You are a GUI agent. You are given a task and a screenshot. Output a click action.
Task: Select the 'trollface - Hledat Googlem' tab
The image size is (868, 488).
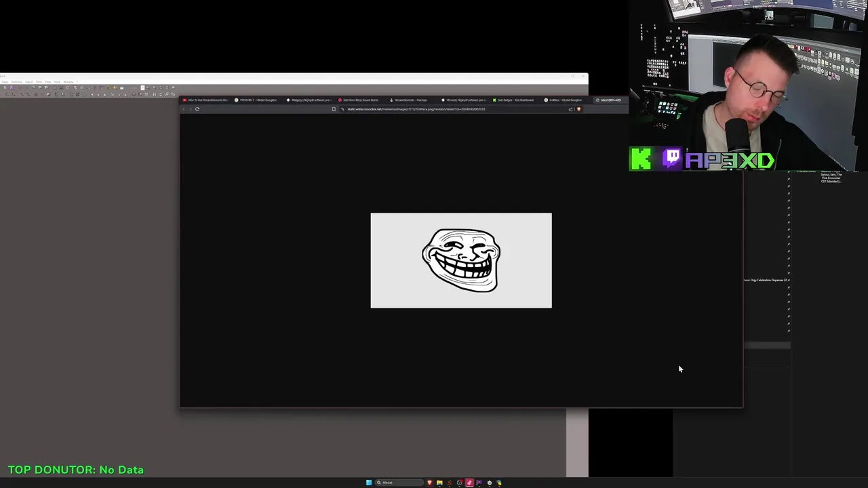pyautogui.click(x=566, y=100)
